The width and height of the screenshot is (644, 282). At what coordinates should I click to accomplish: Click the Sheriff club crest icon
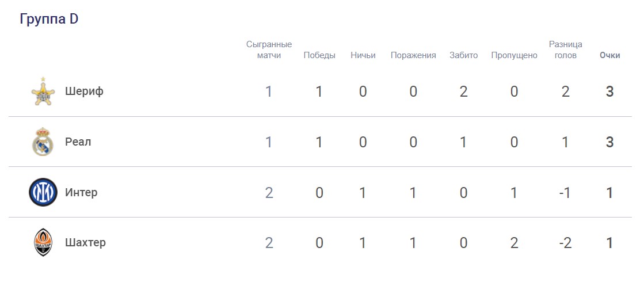43,92
